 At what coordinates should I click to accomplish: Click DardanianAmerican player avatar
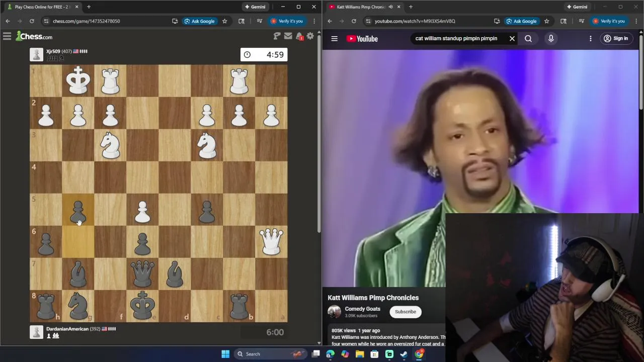click(x=36, y=332)
